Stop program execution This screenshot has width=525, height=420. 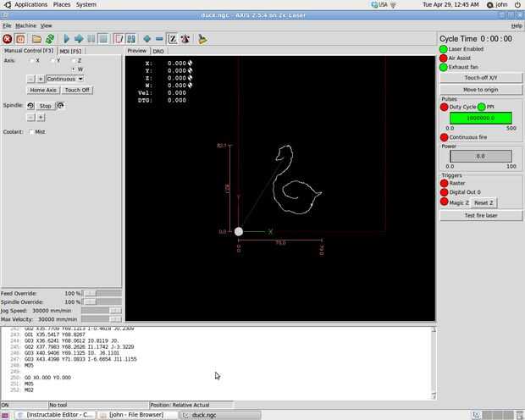(x=103, y=39)
